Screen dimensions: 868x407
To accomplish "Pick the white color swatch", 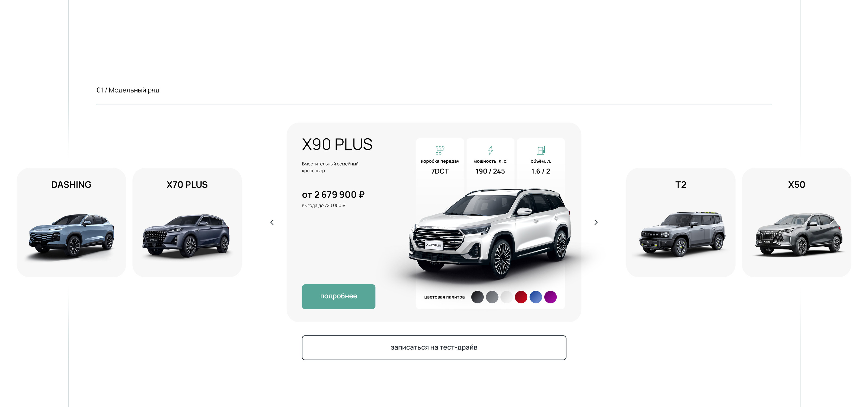I will [x=506, y=297].
